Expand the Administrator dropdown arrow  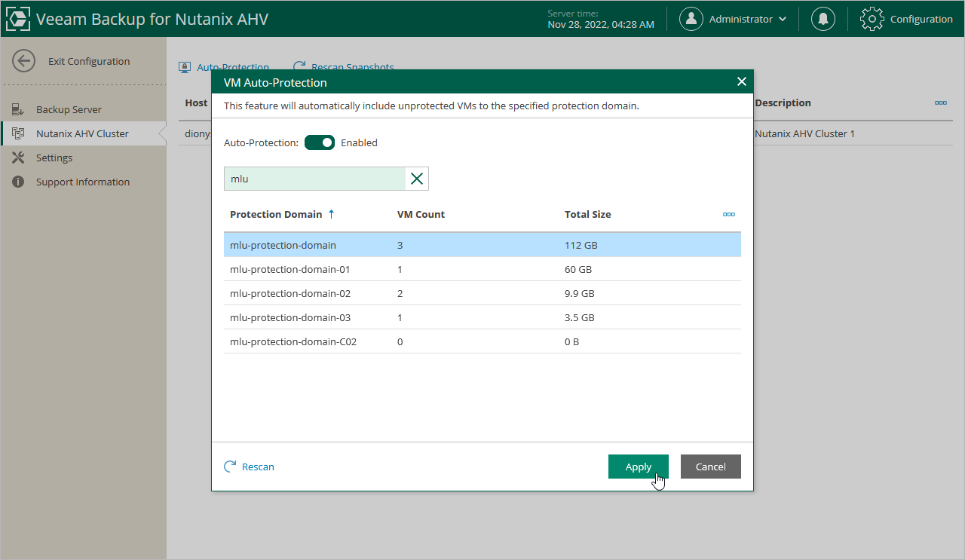point(783,19)
